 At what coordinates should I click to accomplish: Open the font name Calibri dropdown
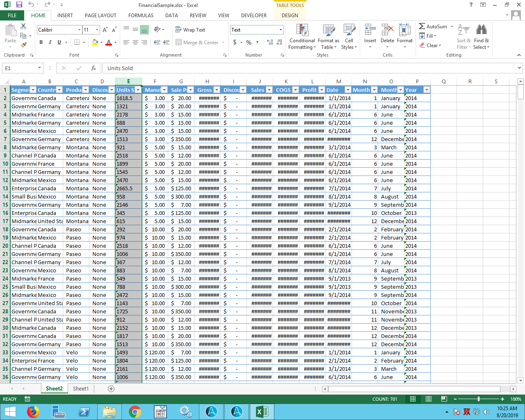click(x=79, y=30)
